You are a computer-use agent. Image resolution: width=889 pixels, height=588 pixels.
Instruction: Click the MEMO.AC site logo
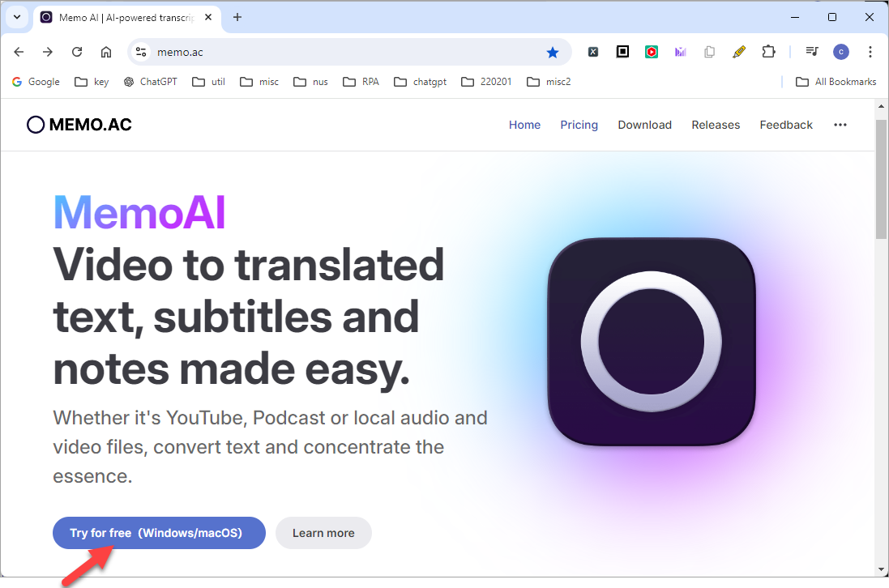pyautogui.click(x=79, y=125)
